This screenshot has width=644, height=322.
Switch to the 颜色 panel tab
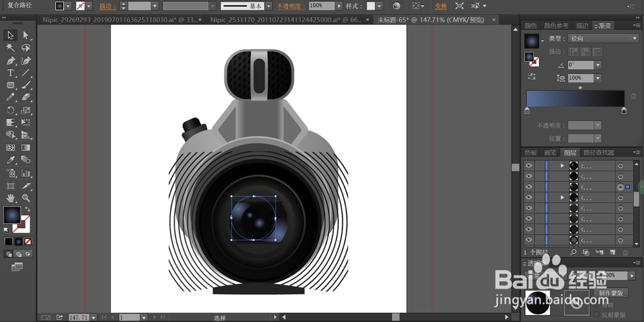click(x=530, y=26)
